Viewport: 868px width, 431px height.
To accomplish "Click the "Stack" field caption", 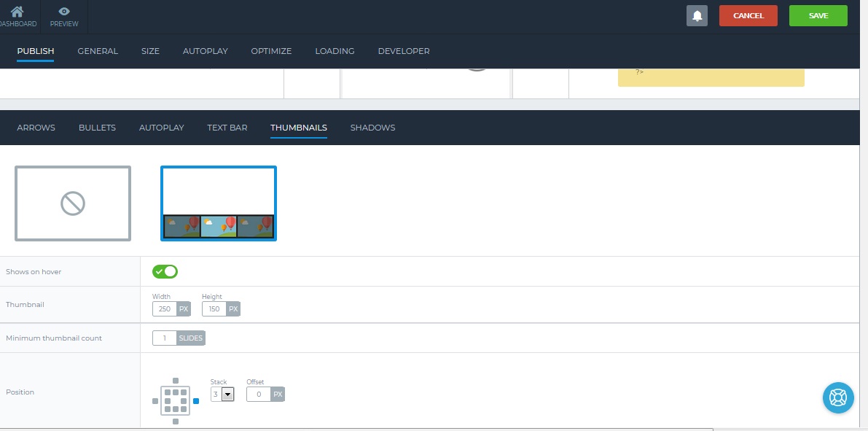I will tap(219, 382).
